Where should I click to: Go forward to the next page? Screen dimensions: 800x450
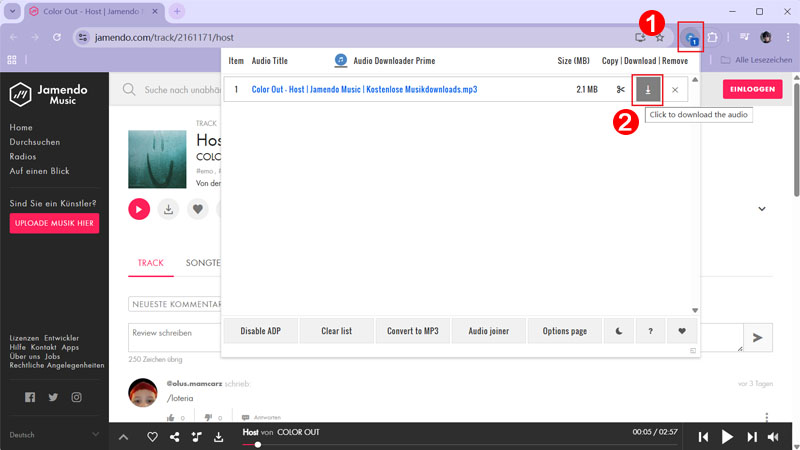[x=35, y=37]
